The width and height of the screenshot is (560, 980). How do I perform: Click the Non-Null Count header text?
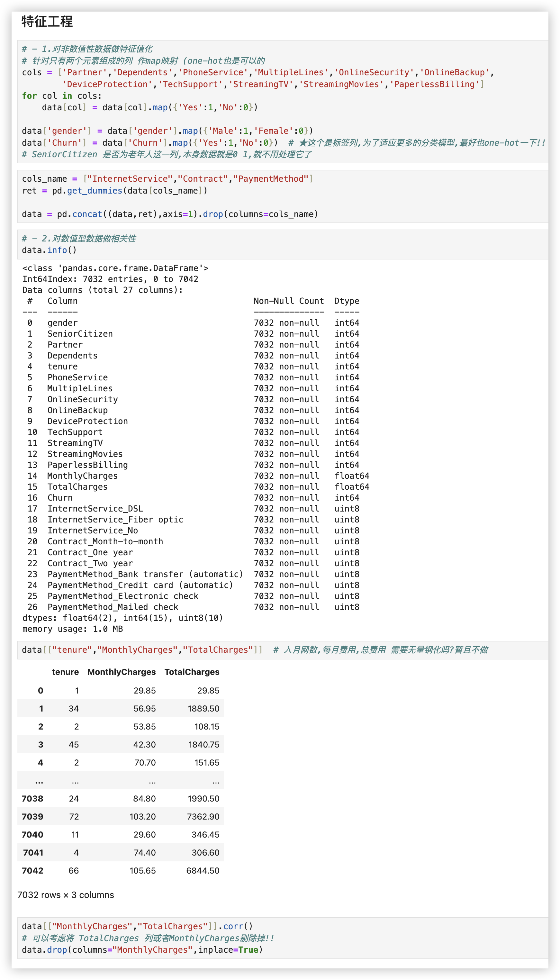pos(288,301)
